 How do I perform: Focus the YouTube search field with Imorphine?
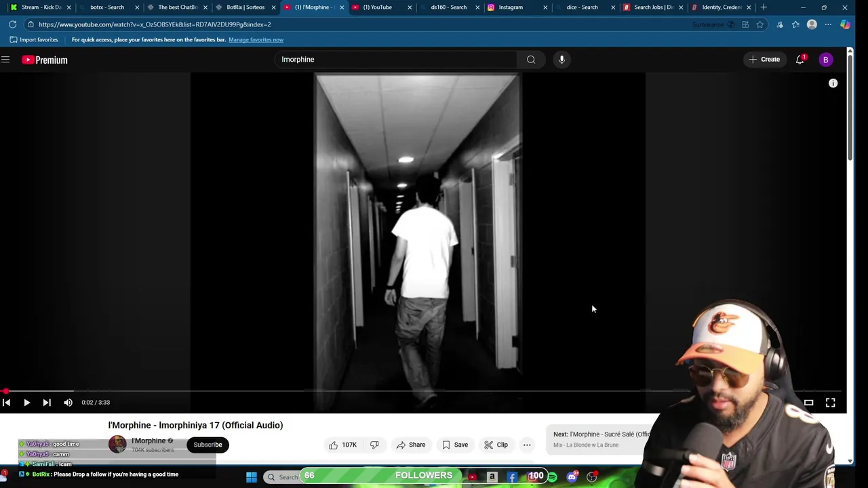(395, 60)
